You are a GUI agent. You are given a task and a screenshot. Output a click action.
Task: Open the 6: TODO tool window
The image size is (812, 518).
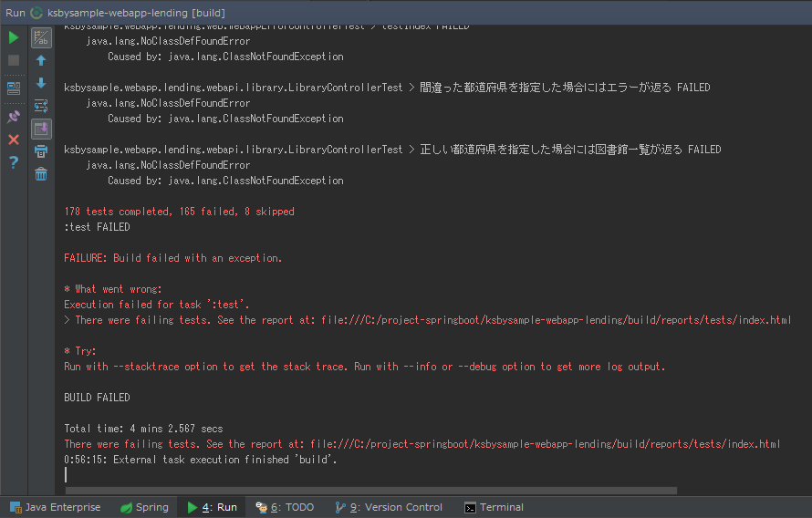(285, 507)
